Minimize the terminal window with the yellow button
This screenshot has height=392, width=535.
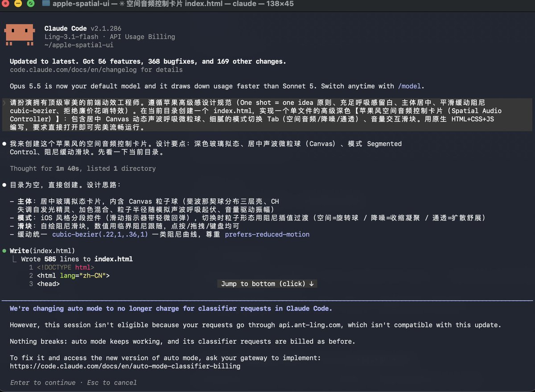tap(18, 4)
